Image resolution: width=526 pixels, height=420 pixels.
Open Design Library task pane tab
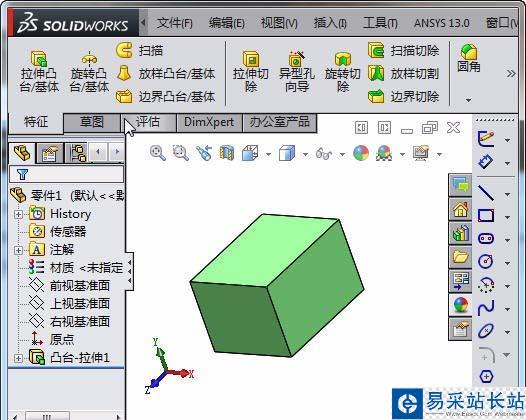(x=460, y=233)
